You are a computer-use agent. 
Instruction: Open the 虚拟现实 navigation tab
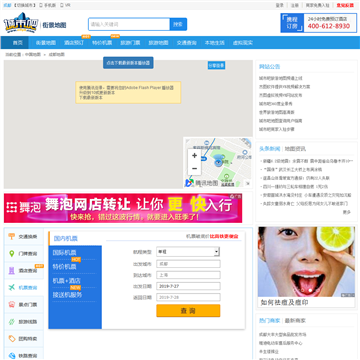[242, 43]
